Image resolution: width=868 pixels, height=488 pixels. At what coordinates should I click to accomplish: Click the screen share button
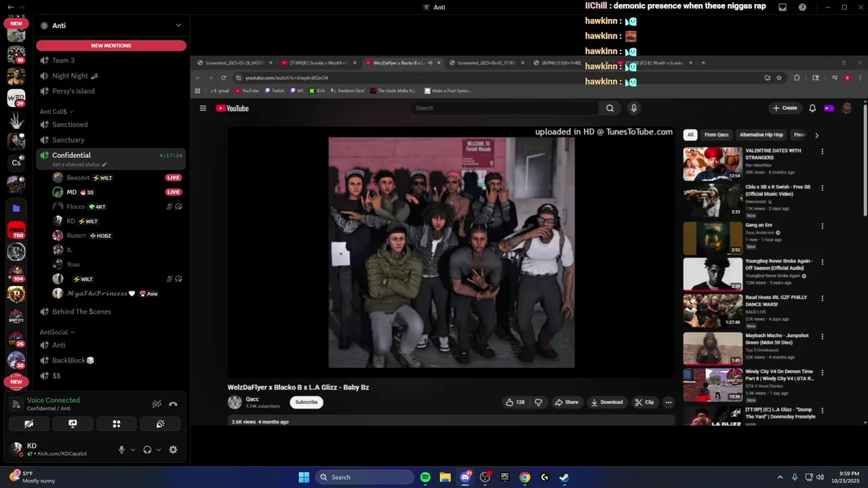(x=73, y=424)
